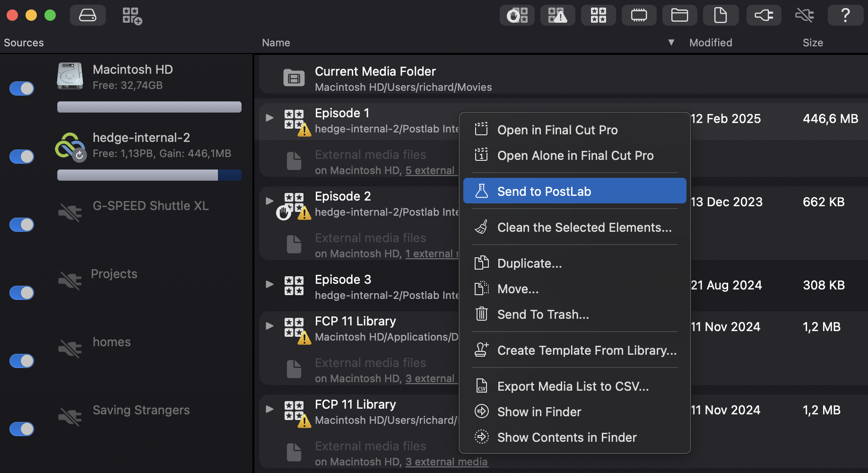Click the cache memory toolbar icon

coord(639,15)
